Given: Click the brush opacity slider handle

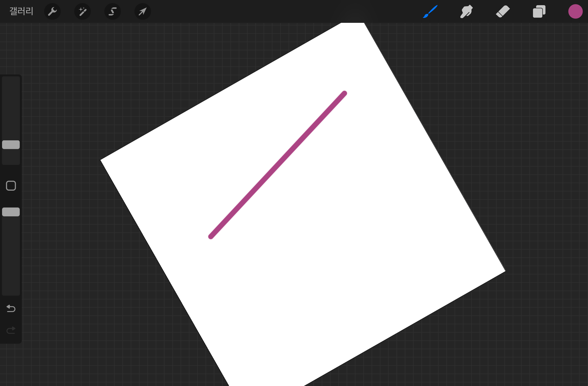Looking at the screenshot, I should [x=11, y=212].
